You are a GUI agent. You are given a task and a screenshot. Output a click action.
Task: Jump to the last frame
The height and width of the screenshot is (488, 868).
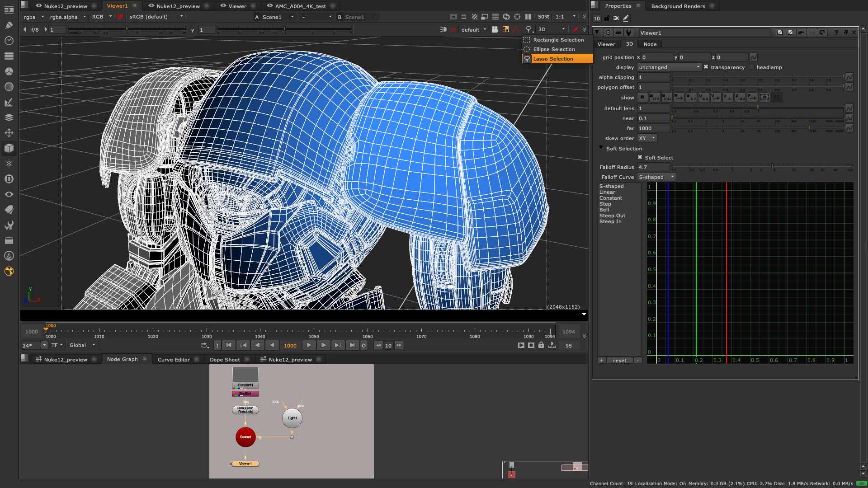coord(352,345)
